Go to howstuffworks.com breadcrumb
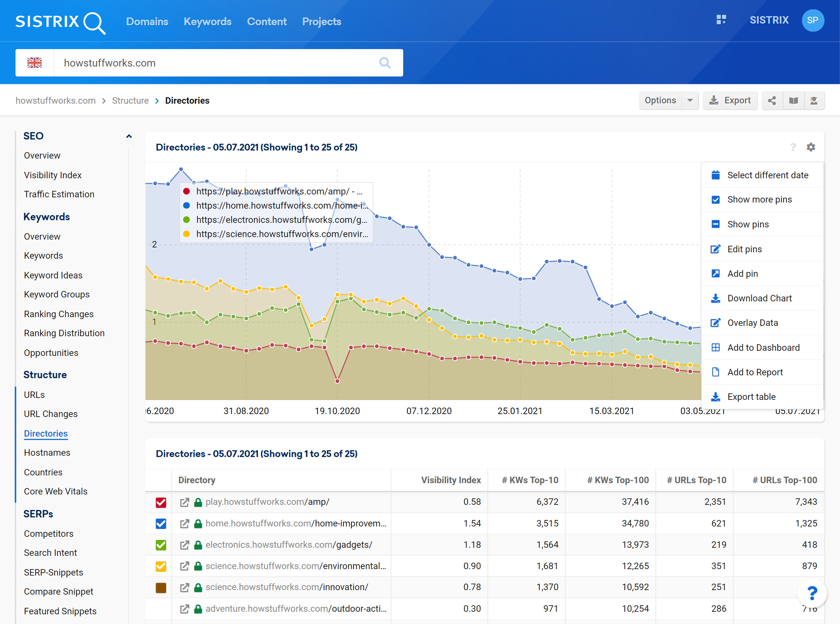 coord(56,100)
